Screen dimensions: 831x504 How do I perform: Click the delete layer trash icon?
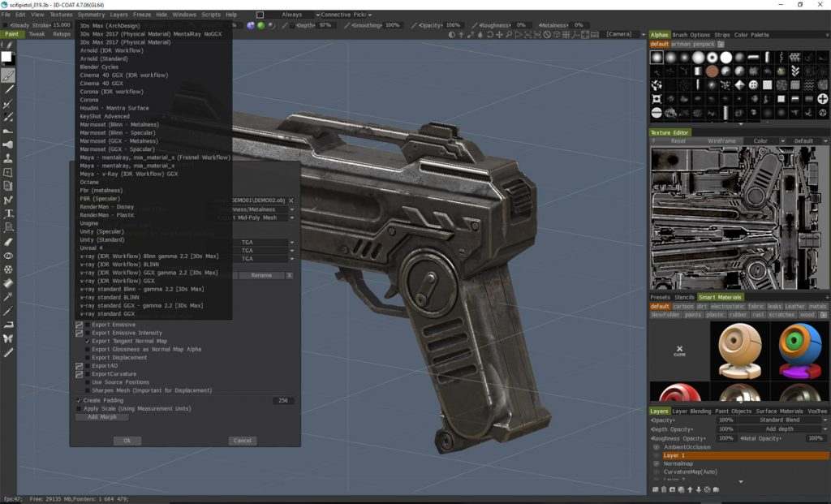664,489
